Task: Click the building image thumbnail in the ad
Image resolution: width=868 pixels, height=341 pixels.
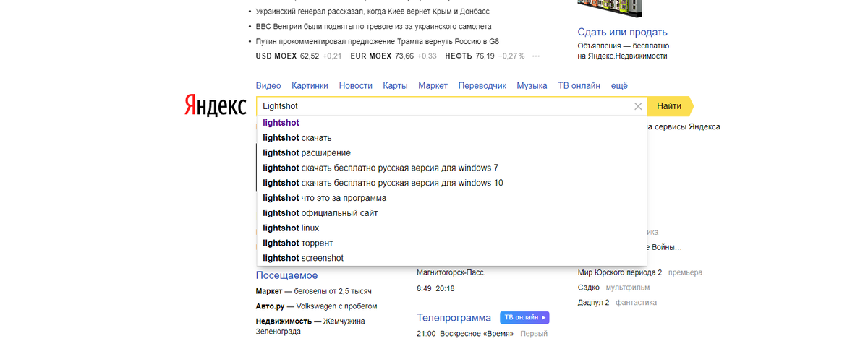Action: coord(610,9)
